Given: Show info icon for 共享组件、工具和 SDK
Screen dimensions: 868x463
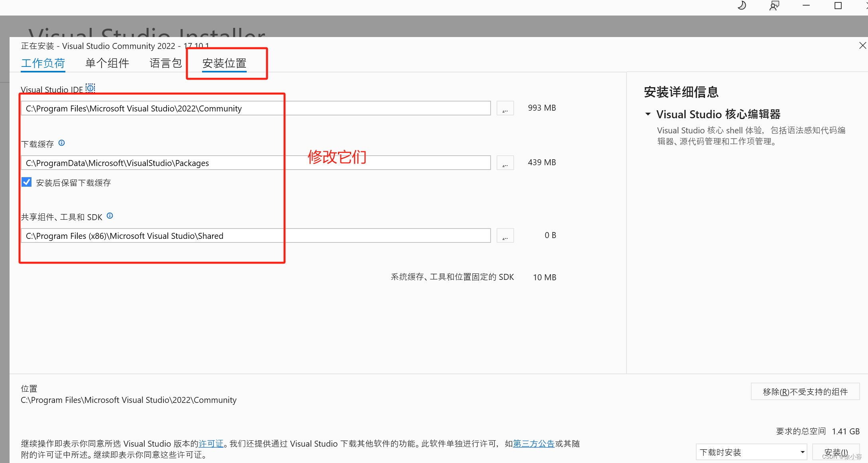Looking at the screenshot, I should [x=110, y=216].
